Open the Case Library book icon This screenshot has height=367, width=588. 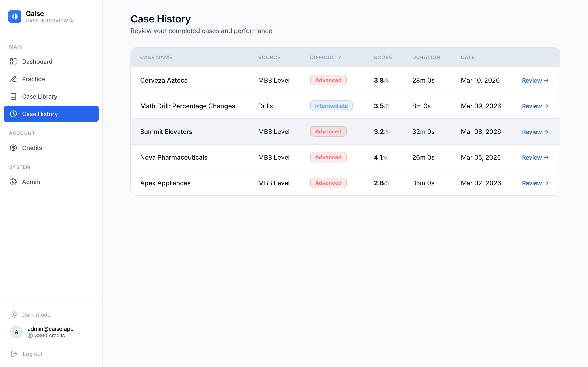pos(13,96)
